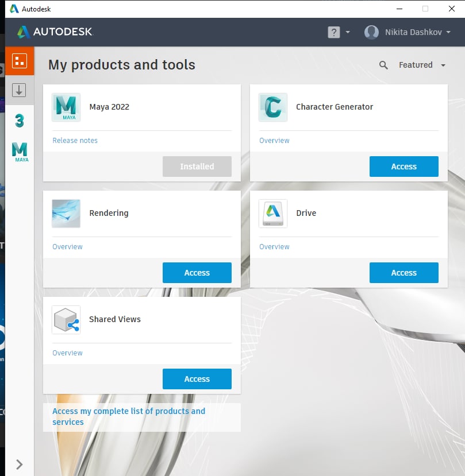
Task: Select the 3ds Max icon in the sidebar
Action: (20, 121)
